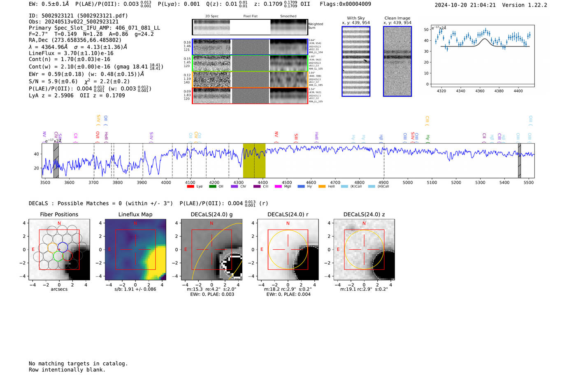Click the blue fiber circle in Fiber Positions
The image size is (576, 392).
click(x=63, y=248)
